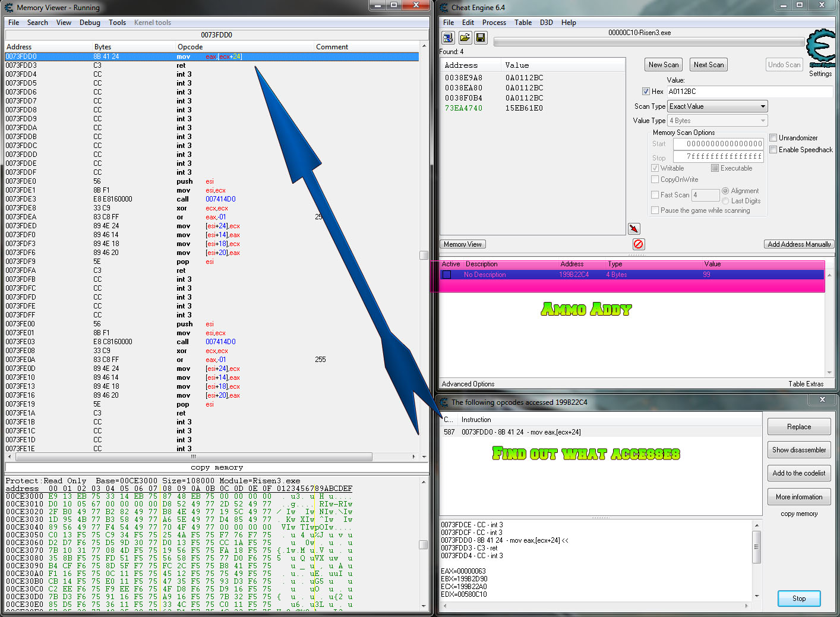This screenshot has width=840, height=617.
Task: Click the Next Scan button
Action: 708,65
